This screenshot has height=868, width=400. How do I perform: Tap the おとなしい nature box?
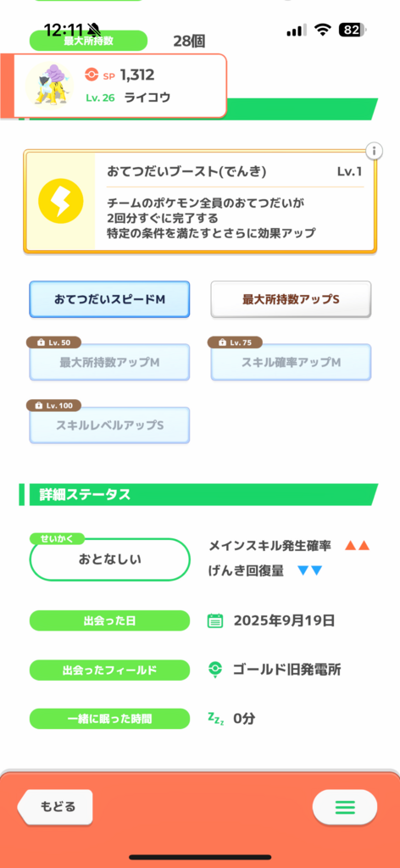(x=109, y=559)
